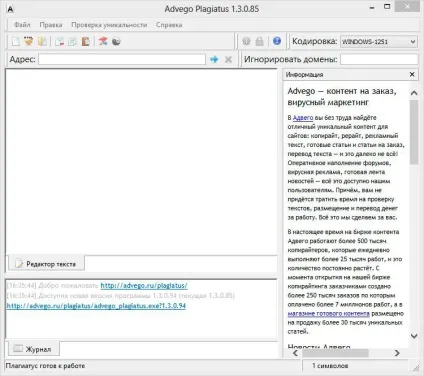The width and height of the screenshot is (424, 376).
Task: Click into the Адрес input field
Action: point(122,59)
